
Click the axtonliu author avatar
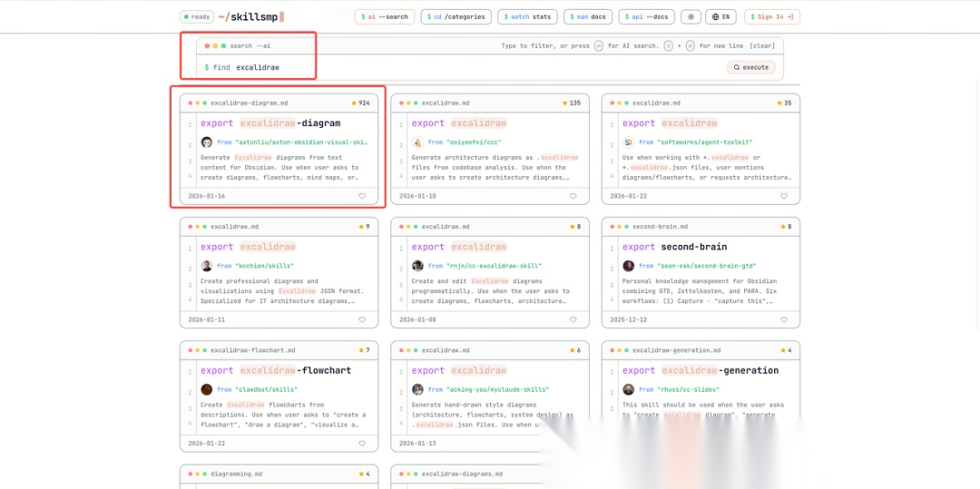(207, 142)
